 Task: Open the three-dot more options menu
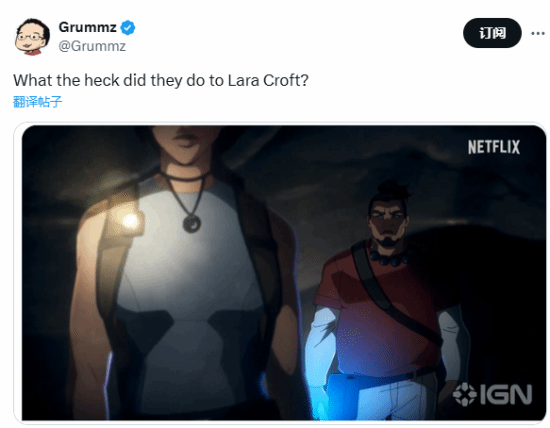coord(538,33)
